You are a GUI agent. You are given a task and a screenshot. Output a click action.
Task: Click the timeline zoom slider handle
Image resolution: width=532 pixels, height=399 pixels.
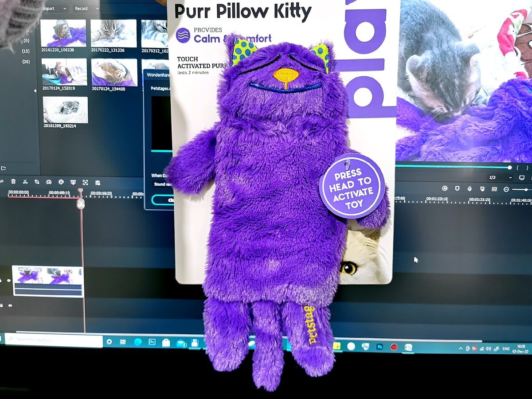pyautogui.click(x=527, y=189)
